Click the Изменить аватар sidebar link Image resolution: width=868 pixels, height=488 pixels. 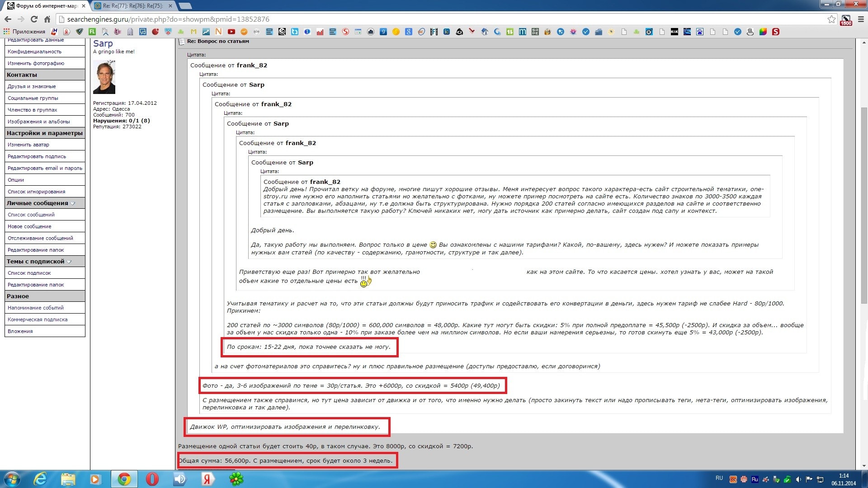[x=28, y=145]
